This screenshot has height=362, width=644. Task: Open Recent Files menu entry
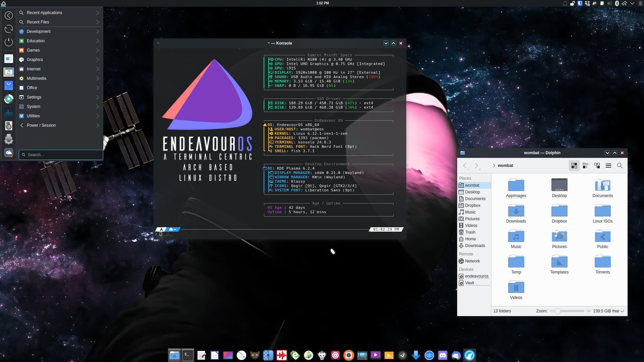[59, 22]
